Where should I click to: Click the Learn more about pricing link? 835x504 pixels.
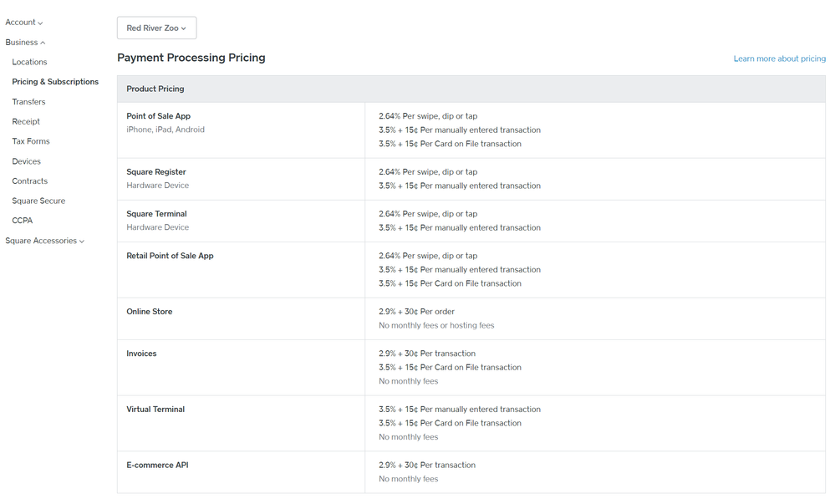[x=779, y=59]
